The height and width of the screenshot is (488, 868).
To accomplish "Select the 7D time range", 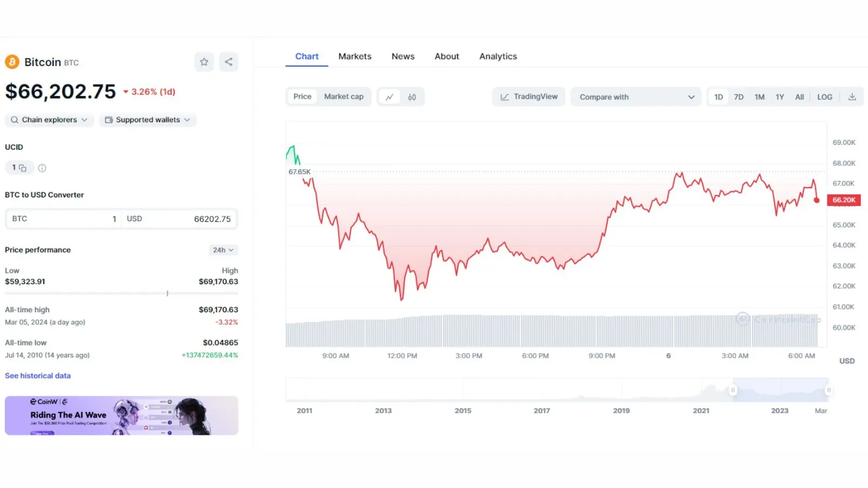I will 739,97.
